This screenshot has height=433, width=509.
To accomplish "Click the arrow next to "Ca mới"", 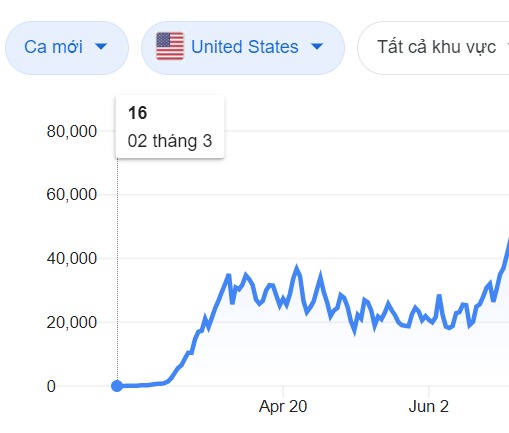I will point(101,46).
